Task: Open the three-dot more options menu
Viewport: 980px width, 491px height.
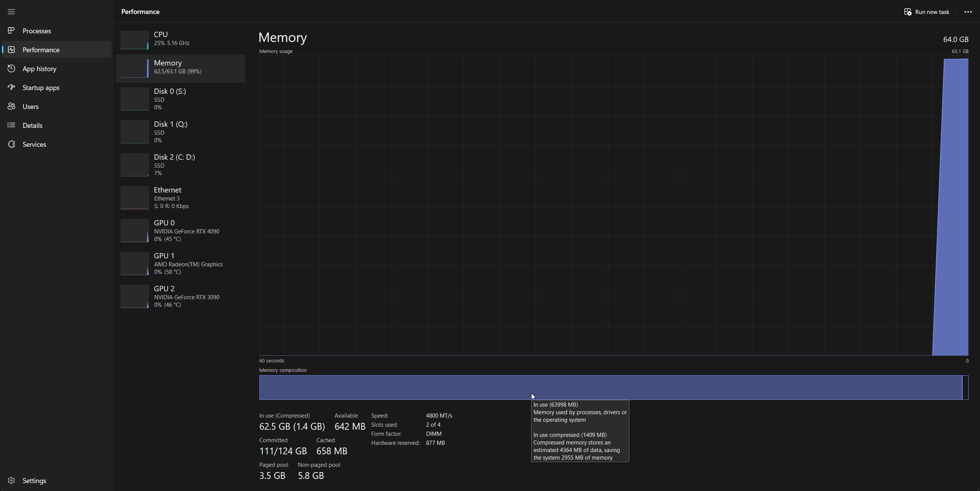Action: point(968,12)
